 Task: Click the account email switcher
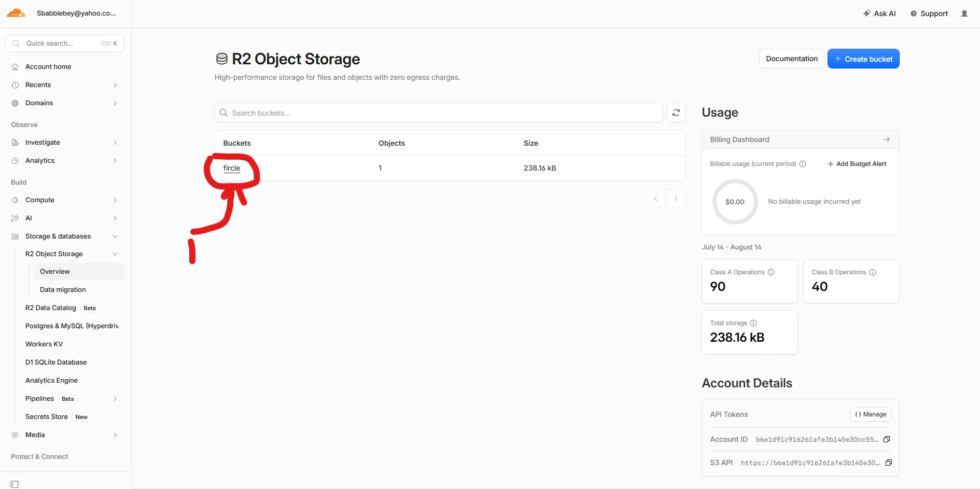point(77,13)
